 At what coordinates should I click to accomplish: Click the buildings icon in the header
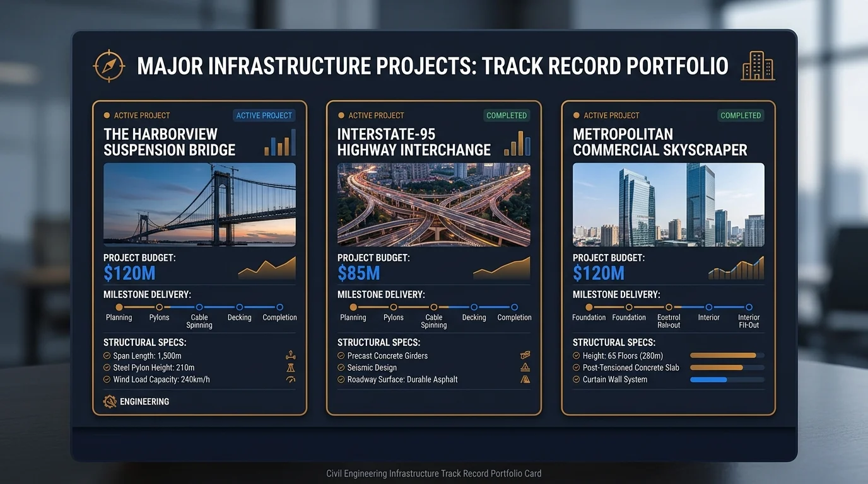point(758,66)
